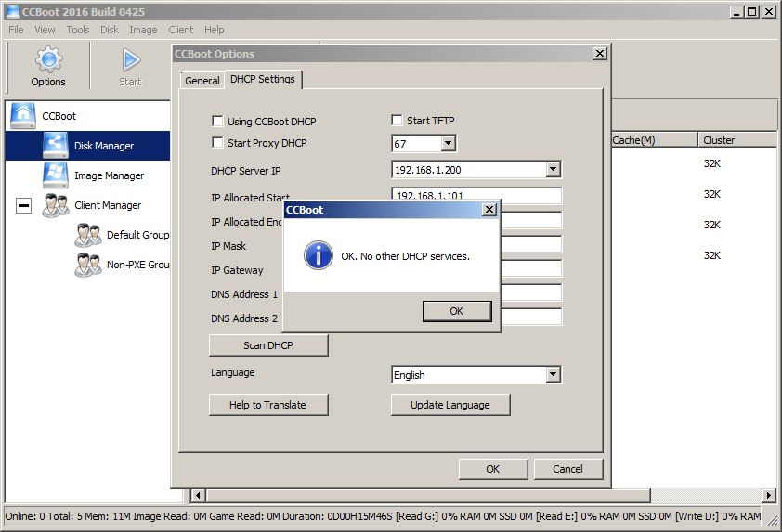Open the Image menu
The image size is (782, 532).
coord(143,30)
